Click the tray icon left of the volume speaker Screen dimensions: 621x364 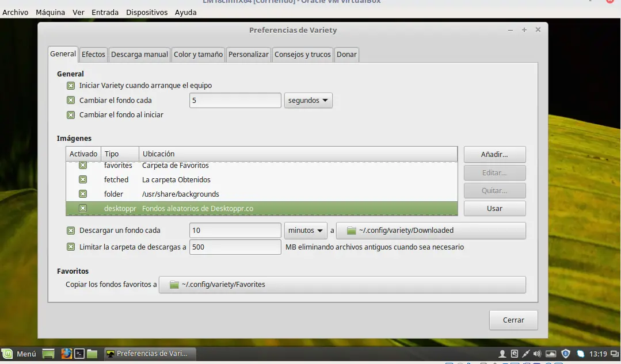point(526,354)
